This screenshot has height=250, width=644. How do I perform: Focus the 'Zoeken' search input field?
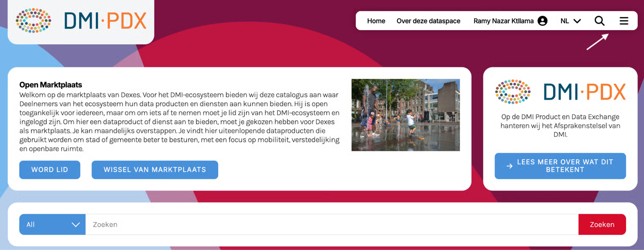[331, 225]
